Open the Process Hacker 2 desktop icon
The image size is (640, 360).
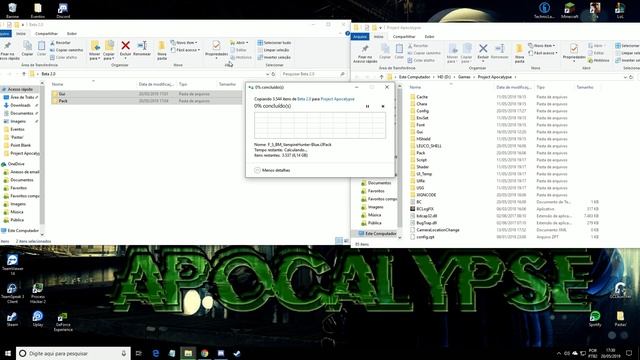(x=38, y=294)
